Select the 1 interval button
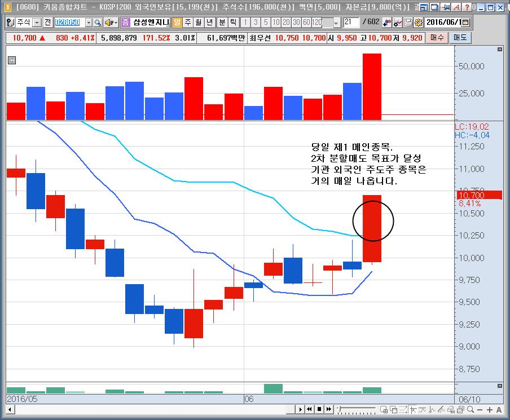 tap(245, 23)
